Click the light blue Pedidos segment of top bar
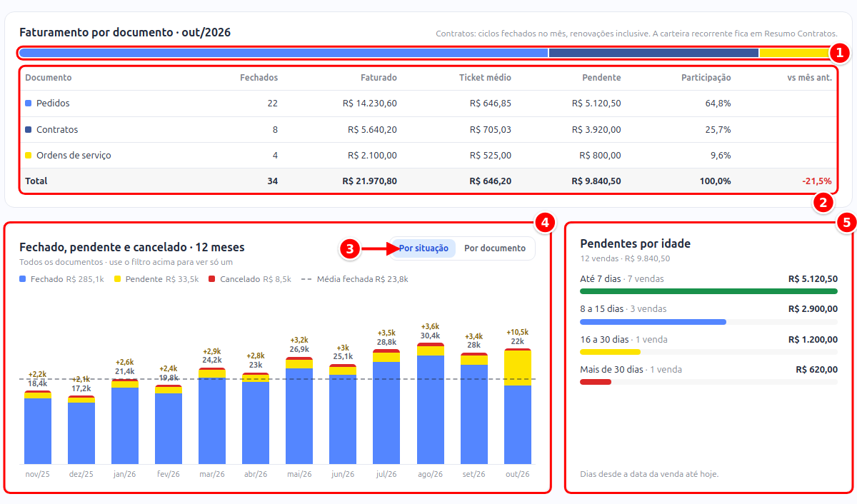The width and height of the screenshot is (857, 504). click(284, 53)
